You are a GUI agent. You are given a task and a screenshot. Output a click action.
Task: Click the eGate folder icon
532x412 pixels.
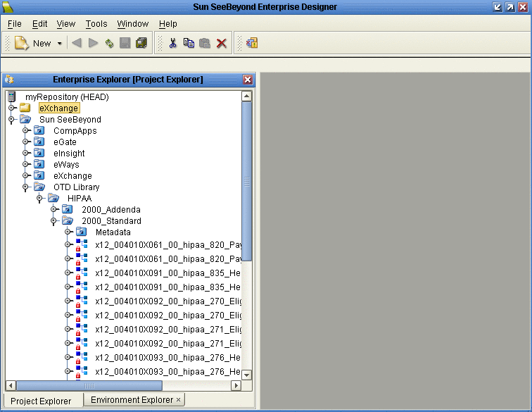(x=39, y=142)
